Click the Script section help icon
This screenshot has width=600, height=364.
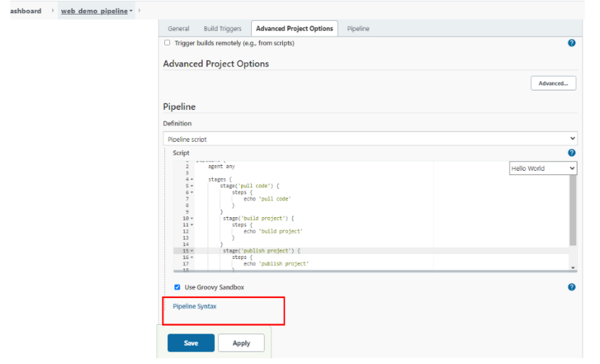(572, 153)
